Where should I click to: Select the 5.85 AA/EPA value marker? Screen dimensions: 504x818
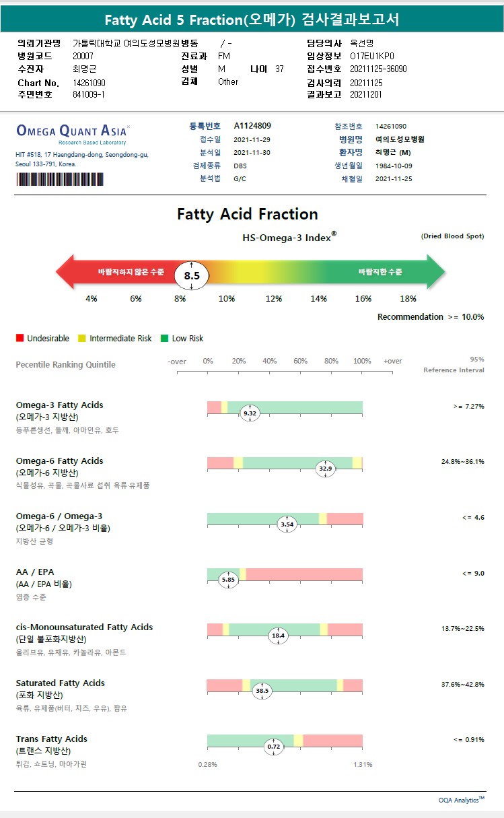pos(229,579)
